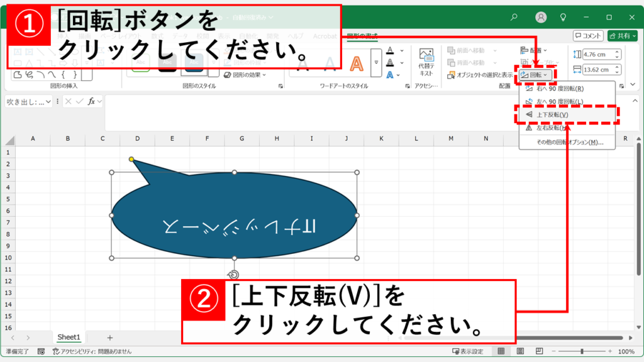The image size is (644, 362).
Task: Click the lightbulb ideas icon
Action: 563,17
